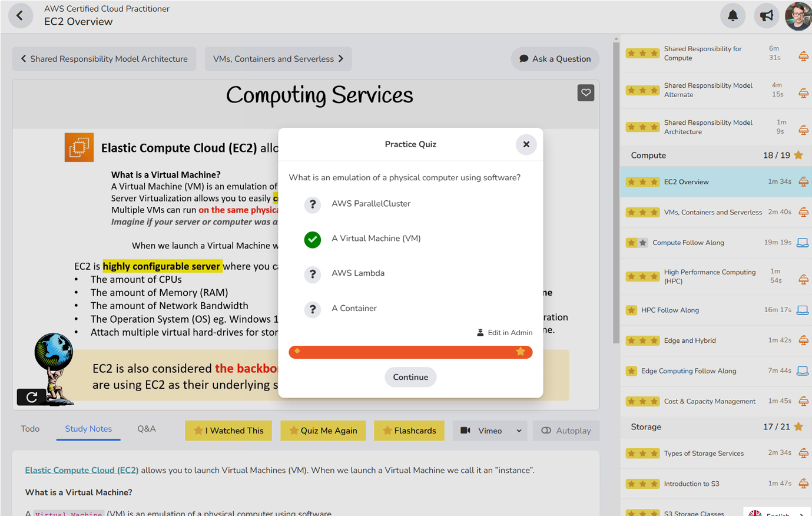The image size is (812, 516).
Task: Click the star on the quiz progress bar
Action: coord(521,352)
